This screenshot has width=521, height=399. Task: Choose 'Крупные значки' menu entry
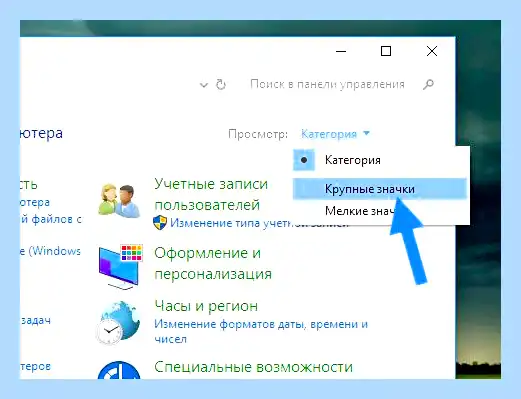coord(380,189)
